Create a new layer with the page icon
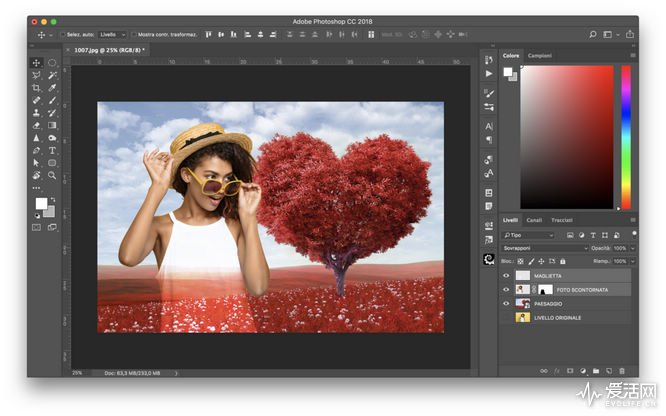 609,371
